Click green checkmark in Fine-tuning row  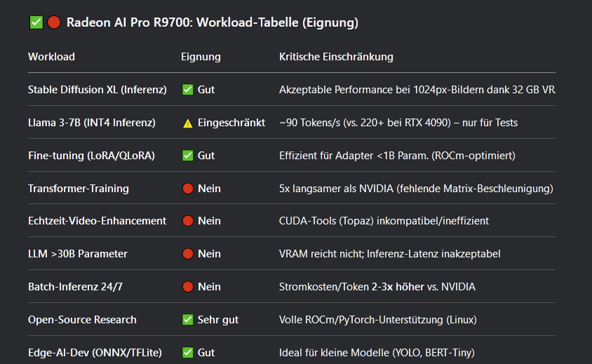(x=188, y=156)
